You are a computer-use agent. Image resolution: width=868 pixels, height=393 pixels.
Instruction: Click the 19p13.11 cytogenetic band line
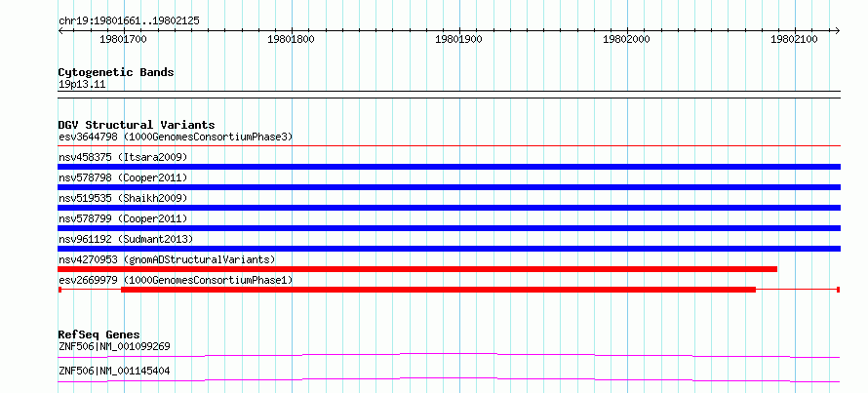(449, 94)
